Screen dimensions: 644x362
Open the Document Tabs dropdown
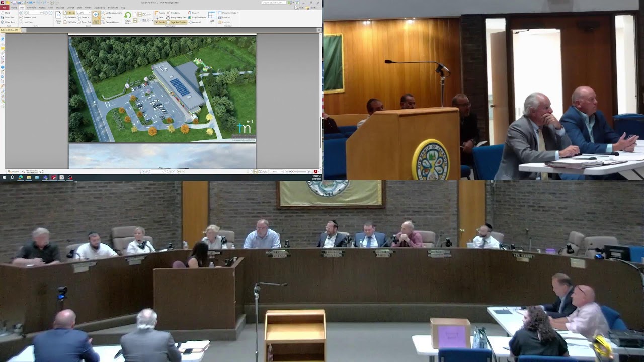tap(228, 13)
